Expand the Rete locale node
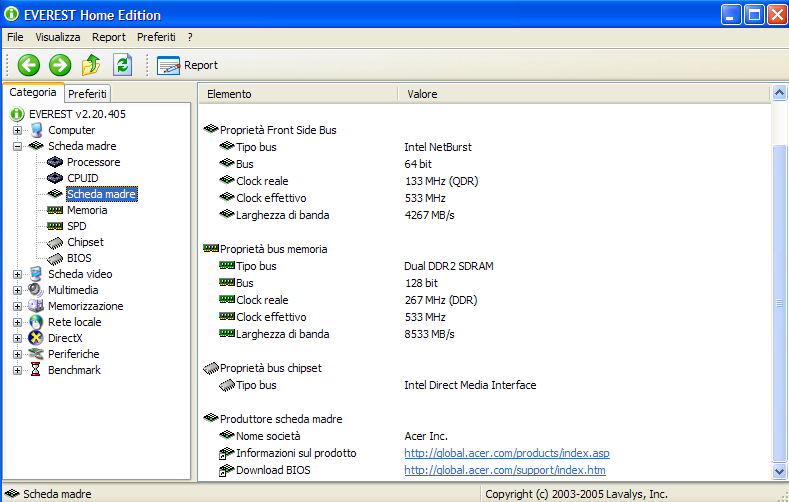Screen dimensions: 789x502 point(17,322)
